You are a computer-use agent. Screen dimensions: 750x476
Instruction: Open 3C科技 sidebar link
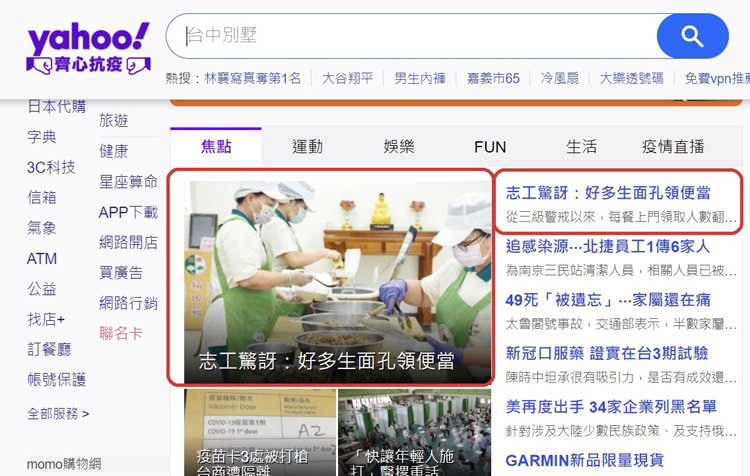pos(51,167)
